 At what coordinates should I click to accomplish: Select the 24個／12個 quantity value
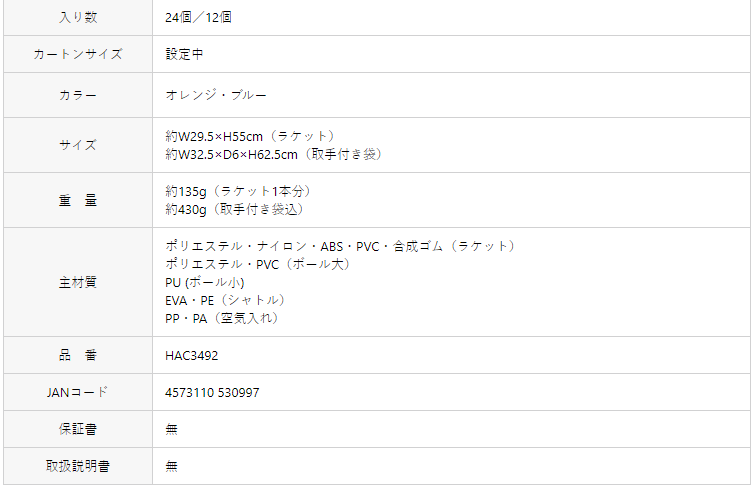[198, 17]
